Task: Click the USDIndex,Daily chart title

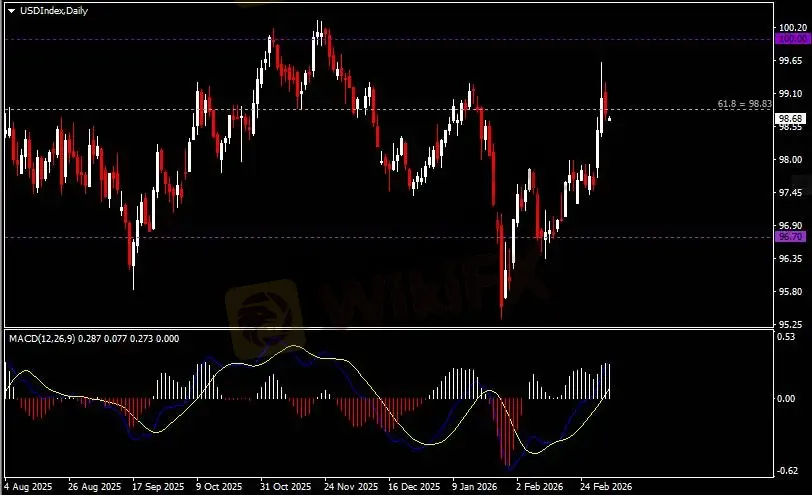Action: click(54, 11)
